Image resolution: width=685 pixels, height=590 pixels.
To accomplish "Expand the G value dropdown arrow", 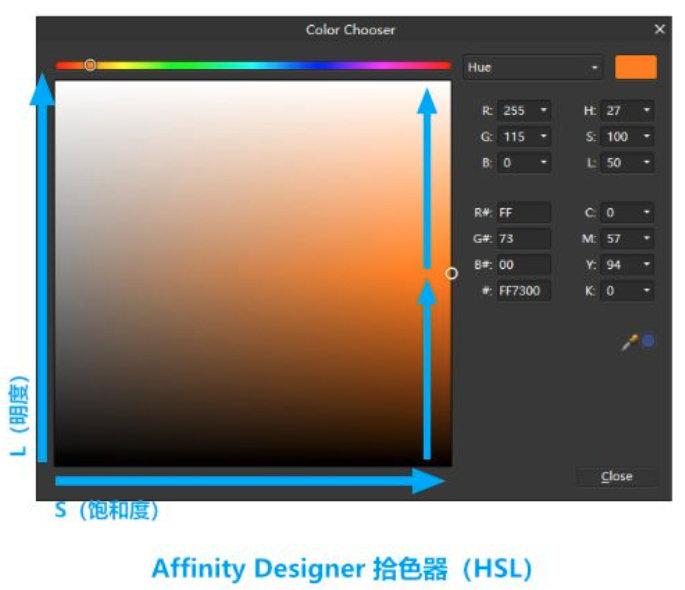I will click(x=543, y=136).
